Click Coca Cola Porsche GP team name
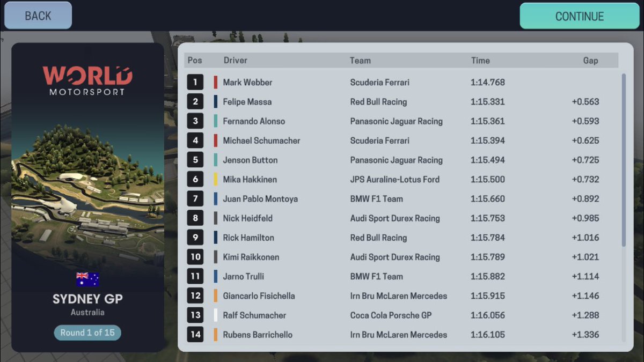The image size is (644, 362). (391, 315)
